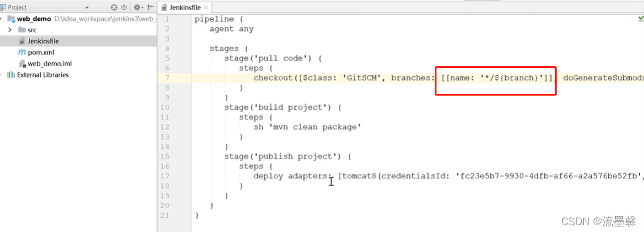
Task: Click line number 17 in the gutter
Action: pos(165,176)
